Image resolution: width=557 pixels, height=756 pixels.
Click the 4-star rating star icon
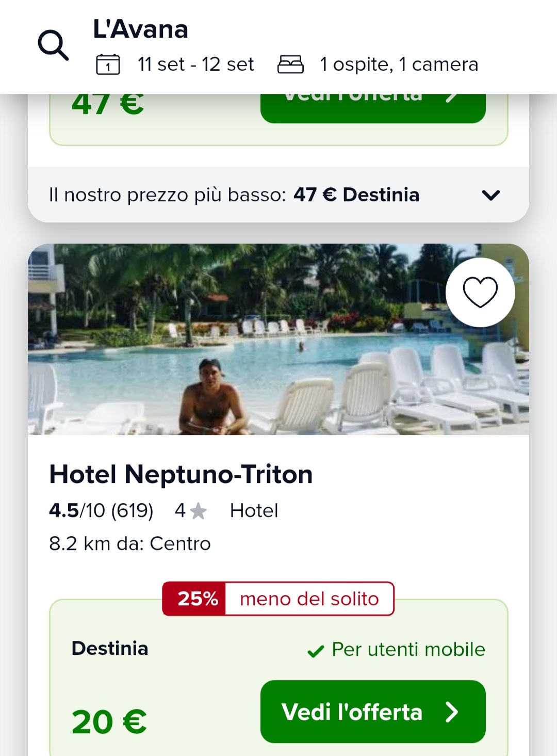coord(198,511)
